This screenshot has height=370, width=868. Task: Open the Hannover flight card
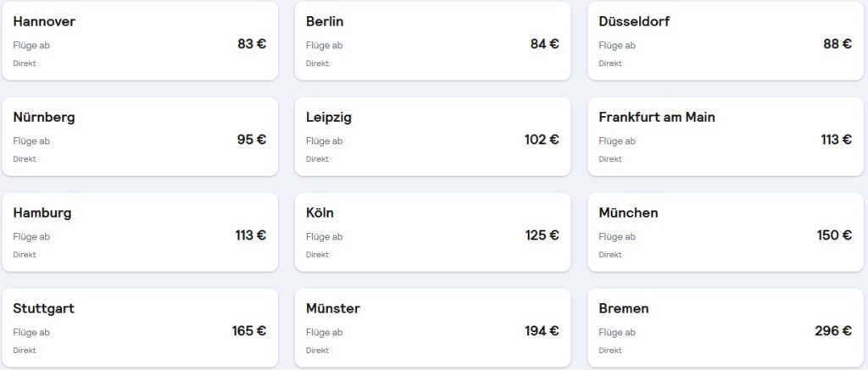pyautogui.click(x=140, y=41)
